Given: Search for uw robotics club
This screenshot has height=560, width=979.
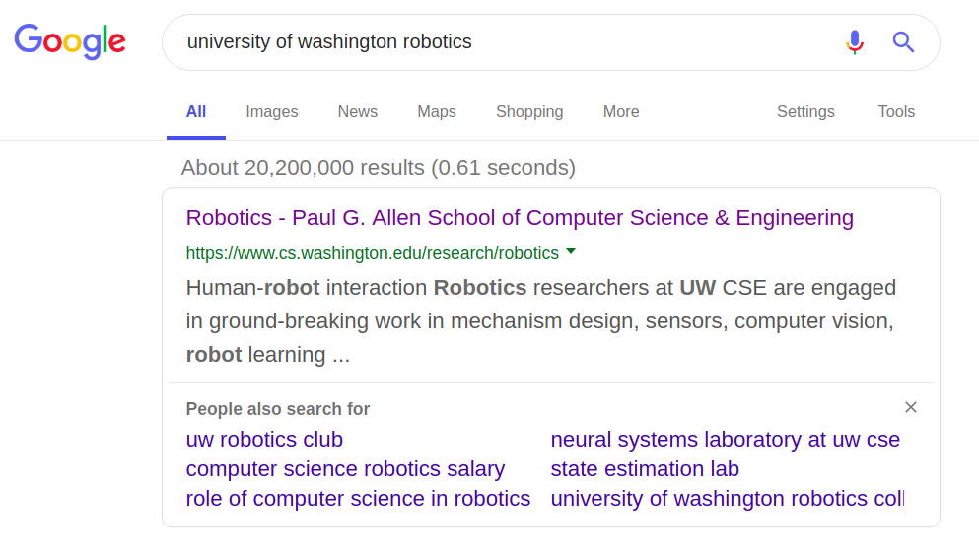Looking at the screenshot, I should [264, 440].
